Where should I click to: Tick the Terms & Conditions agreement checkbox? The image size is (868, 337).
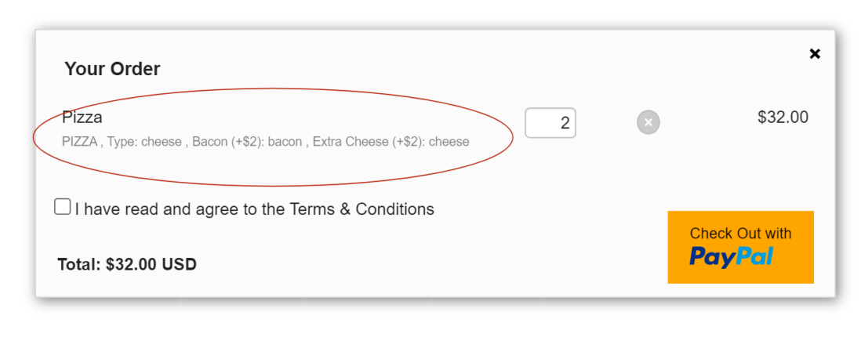coord(62,207)
